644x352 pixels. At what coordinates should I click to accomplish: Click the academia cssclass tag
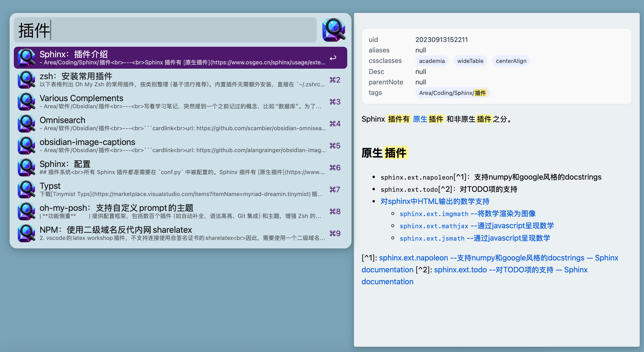pos(432,61)
